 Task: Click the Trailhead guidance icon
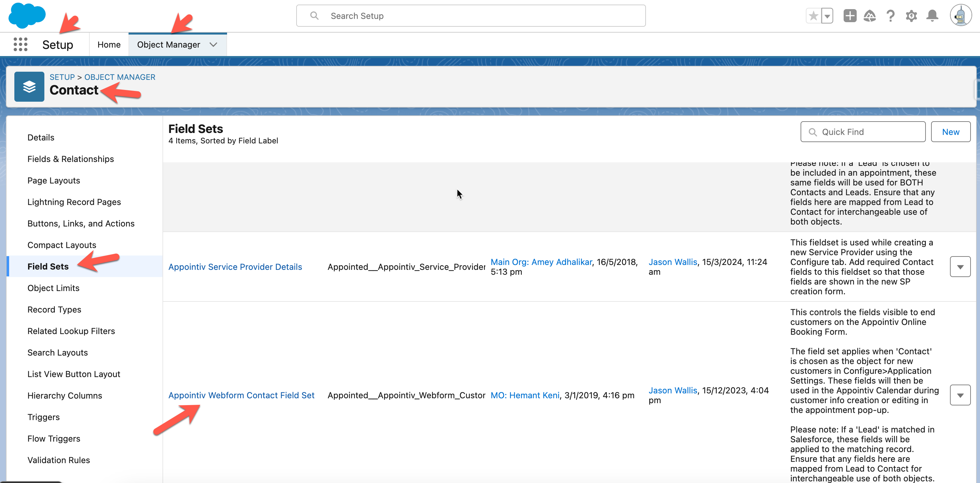pyautogui.click(x=870, y=16)
